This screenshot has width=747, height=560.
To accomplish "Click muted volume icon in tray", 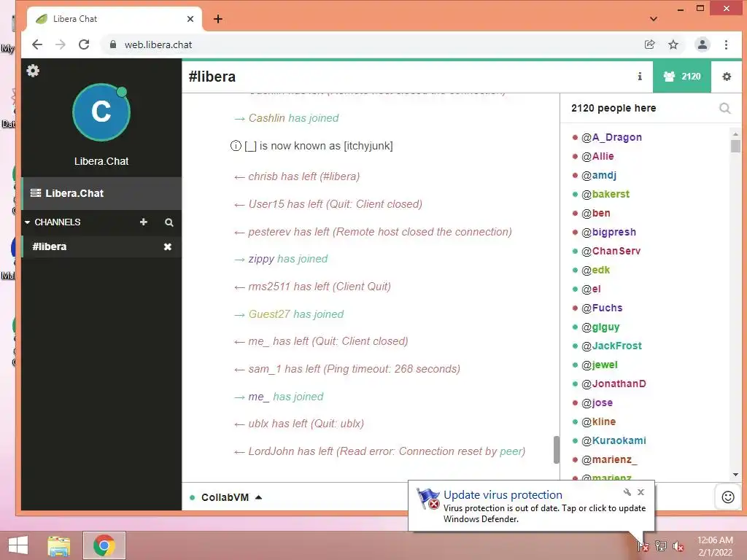I will click(x=678, y=546).
